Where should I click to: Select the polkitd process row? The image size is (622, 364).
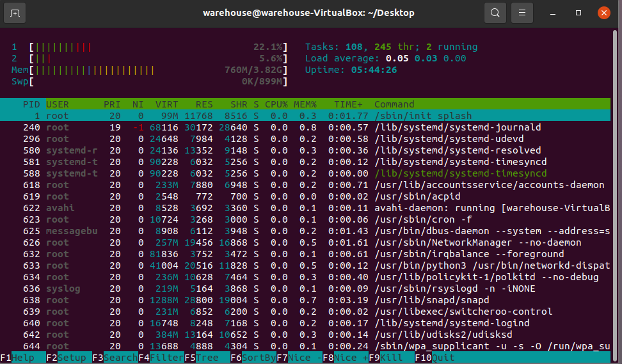pos(305,277)
